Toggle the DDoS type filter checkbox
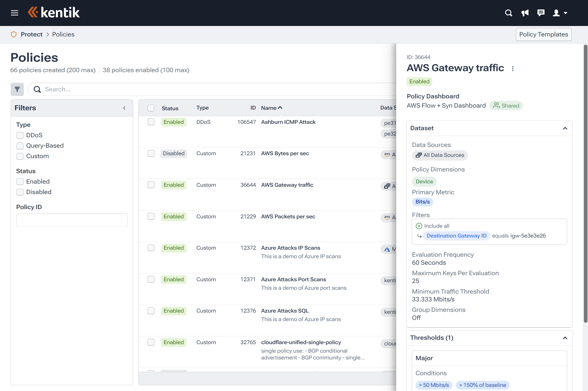Screen dimensions: 588x391 [x=20, y=135]
